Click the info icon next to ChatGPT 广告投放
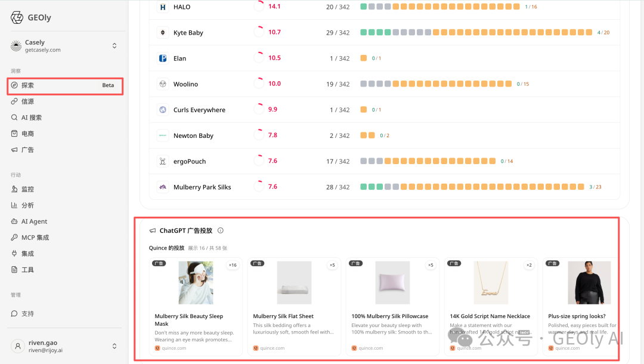 [x=221, y=230]
